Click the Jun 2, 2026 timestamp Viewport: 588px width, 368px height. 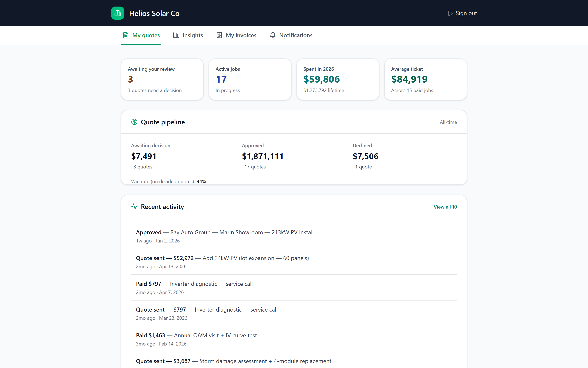[168, 241]
